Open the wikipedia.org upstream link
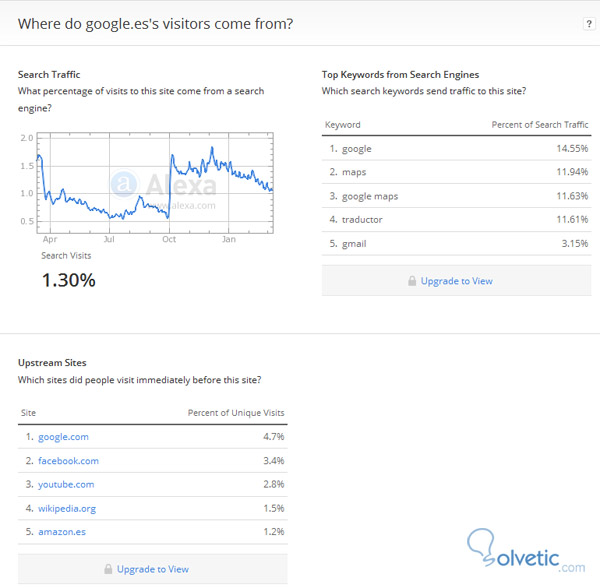The height and width of the screenshot is (588, 600). pyautogui.click(x=67, y=508)
